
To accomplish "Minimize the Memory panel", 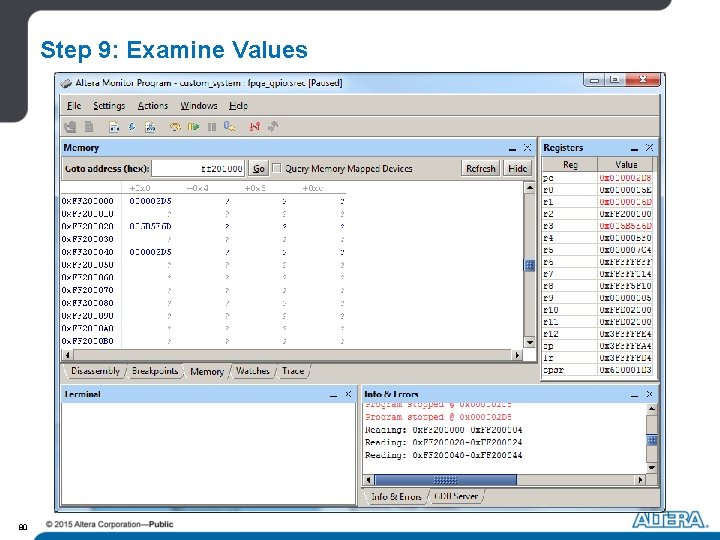I will coord(512,148).
